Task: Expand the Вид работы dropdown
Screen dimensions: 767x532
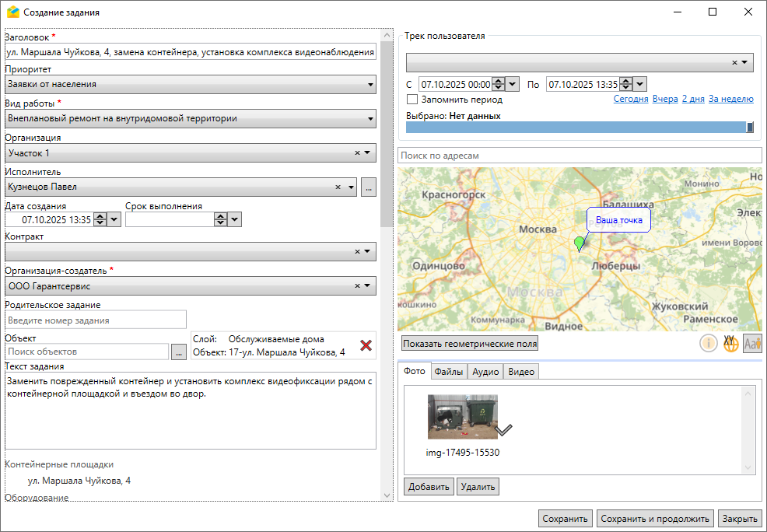Action: click(370, 119)
